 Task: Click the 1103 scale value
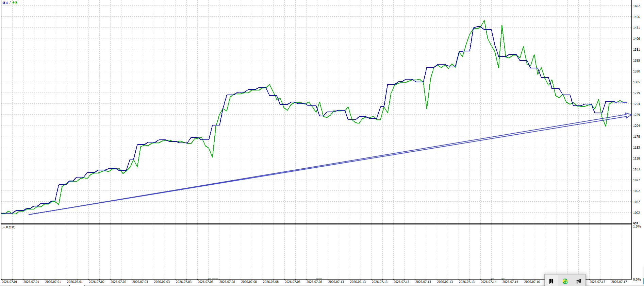(636, 169)
